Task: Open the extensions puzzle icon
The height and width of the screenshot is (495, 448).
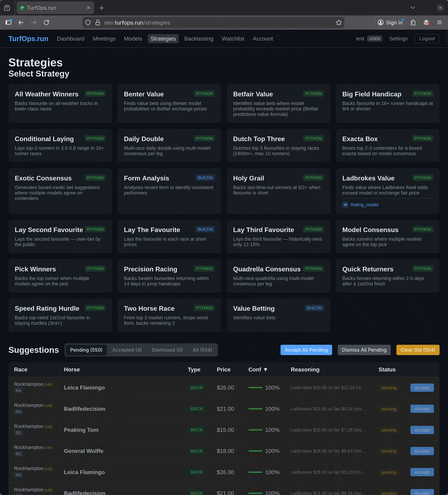Action: (413, 23)
